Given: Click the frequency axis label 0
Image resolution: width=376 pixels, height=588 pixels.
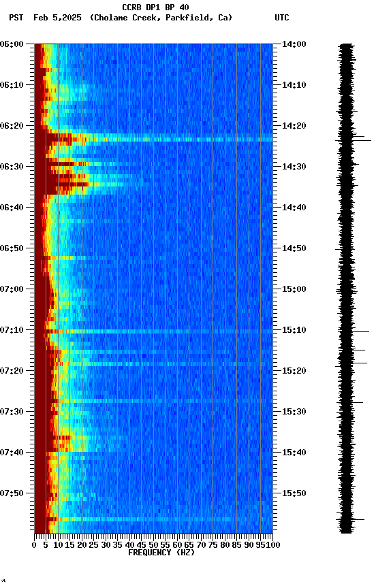Looking at the screenshot, I should tap(34, 546).
